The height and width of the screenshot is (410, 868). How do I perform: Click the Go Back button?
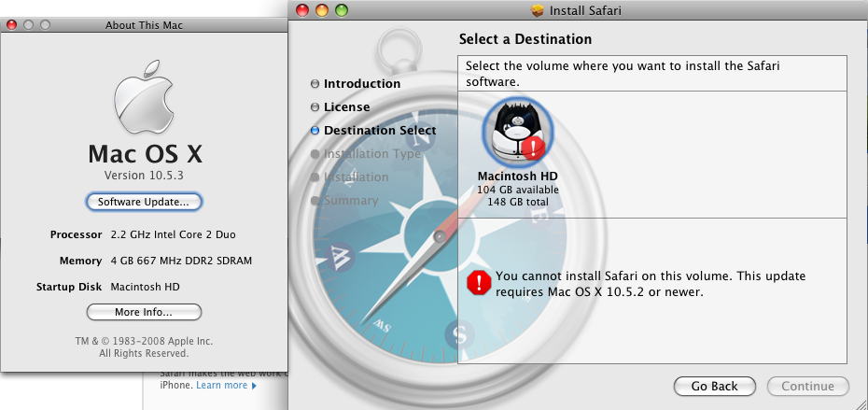click(715, 386)
